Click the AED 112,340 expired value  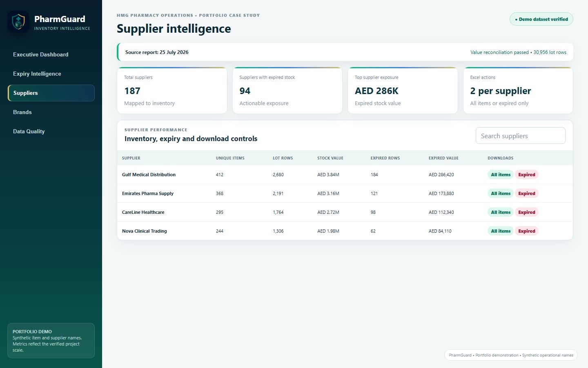[441, 212]
